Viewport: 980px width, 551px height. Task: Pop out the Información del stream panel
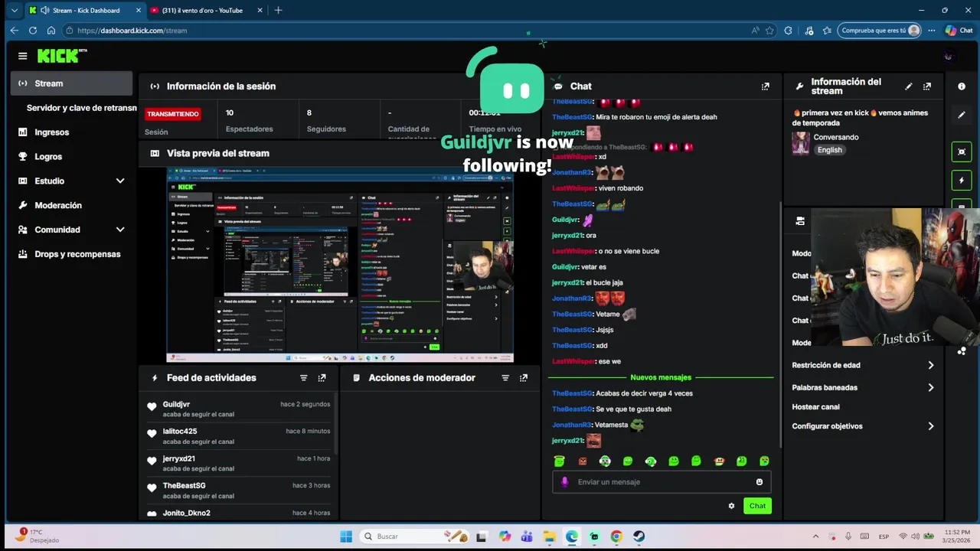[x=927, y=86]
